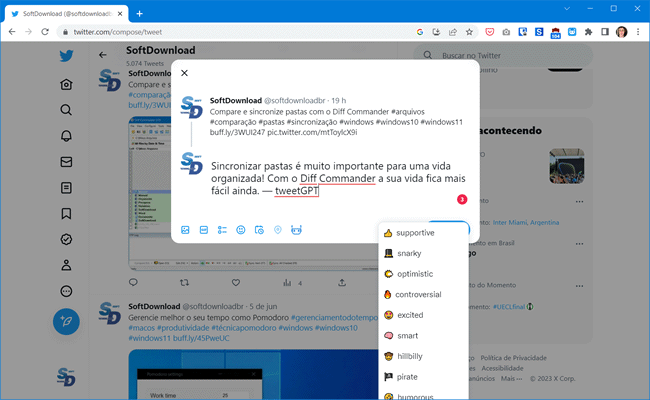
Task: Add a poll in the composer
Action: click(222, 230)
